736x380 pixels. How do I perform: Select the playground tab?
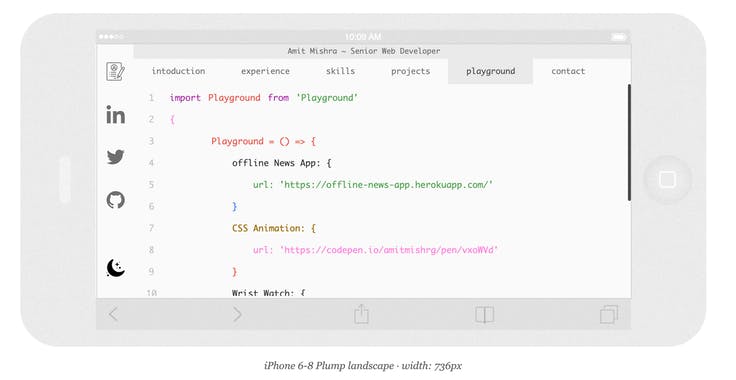coord(491,71)
